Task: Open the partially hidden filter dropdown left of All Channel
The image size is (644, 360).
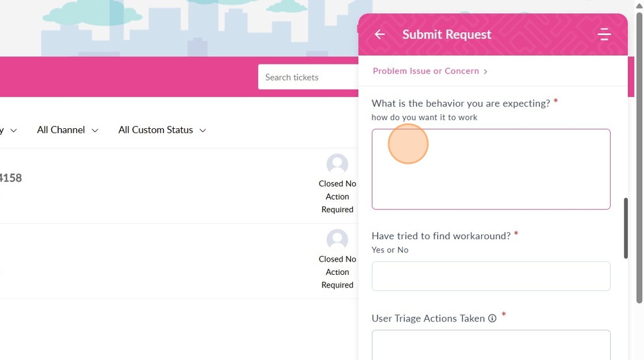Action: tap(9, 131)
